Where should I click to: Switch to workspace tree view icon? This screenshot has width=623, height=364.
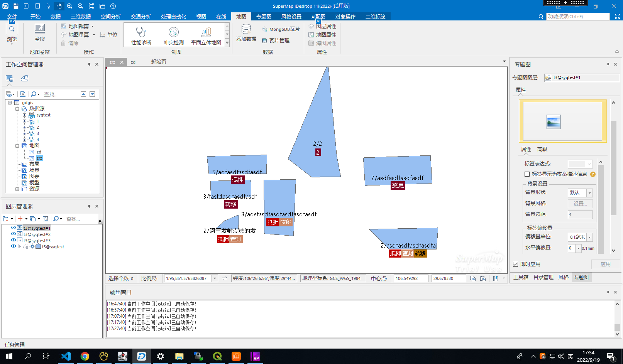coord(10,78)
